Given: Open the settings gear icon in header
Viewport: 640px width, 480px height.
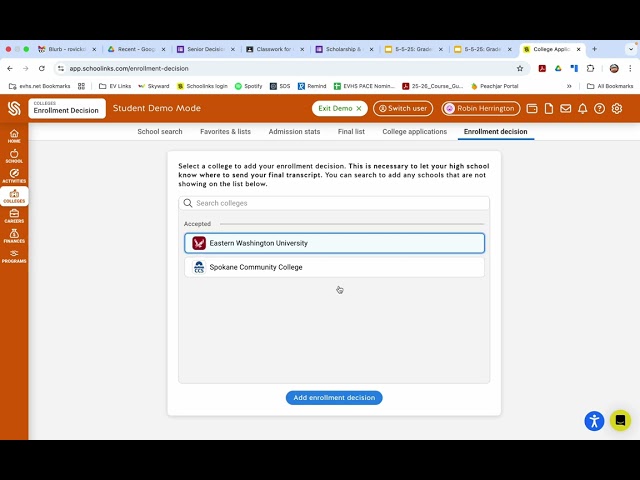Looking at the screenshot, I should pyautogui.click(x=617, y=108).
